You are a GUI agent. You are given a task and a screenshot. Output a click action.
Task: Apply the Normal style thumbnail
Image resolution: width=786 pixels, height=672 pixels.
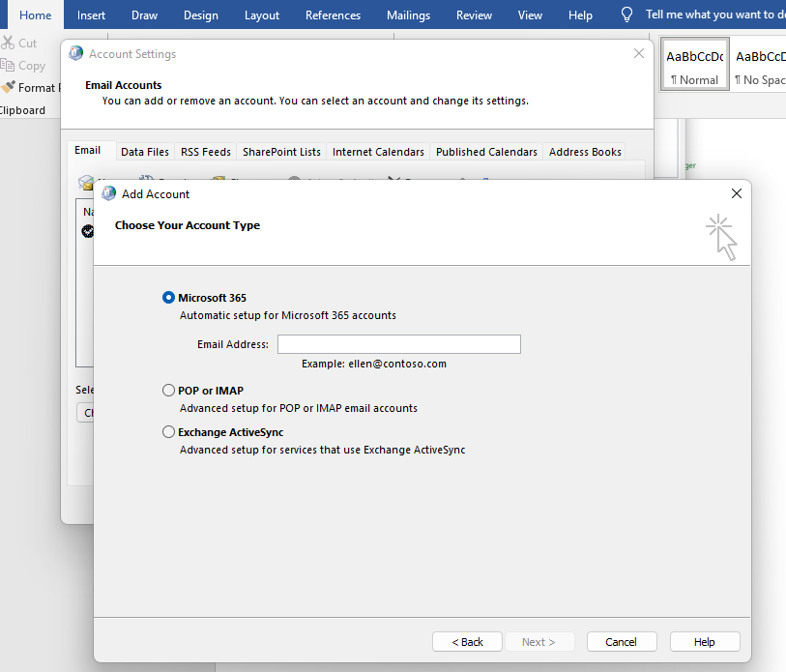[694, 64]
